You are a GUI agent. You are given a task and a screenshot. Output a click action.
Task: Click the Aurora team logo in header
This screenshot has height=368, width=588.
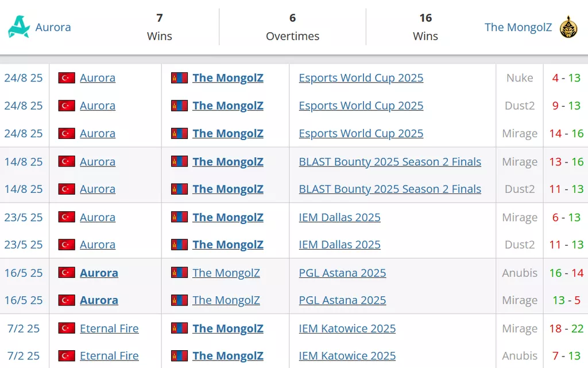19,27
